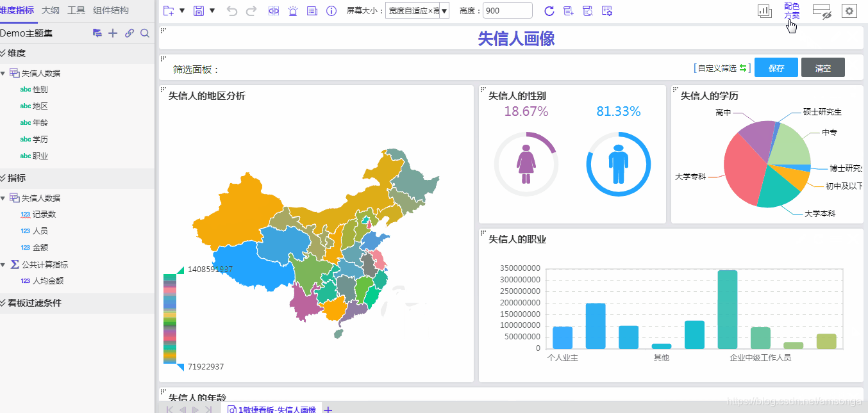This screenshot has height=413, width=868.
Task: Click the link icon next to Demo主题集
Action: point(129,33)
